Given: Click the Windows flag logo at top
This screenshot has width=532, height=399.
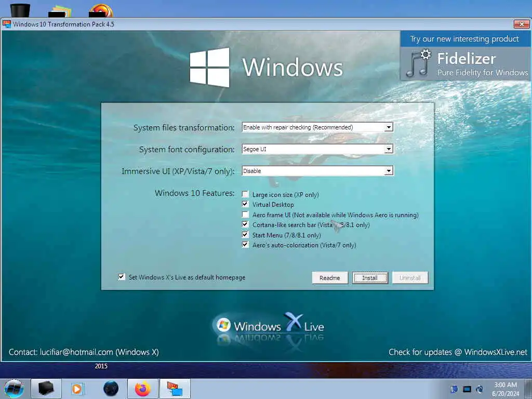Looking at the screenshot, I should pyautogui.click(x=209, y=67).
